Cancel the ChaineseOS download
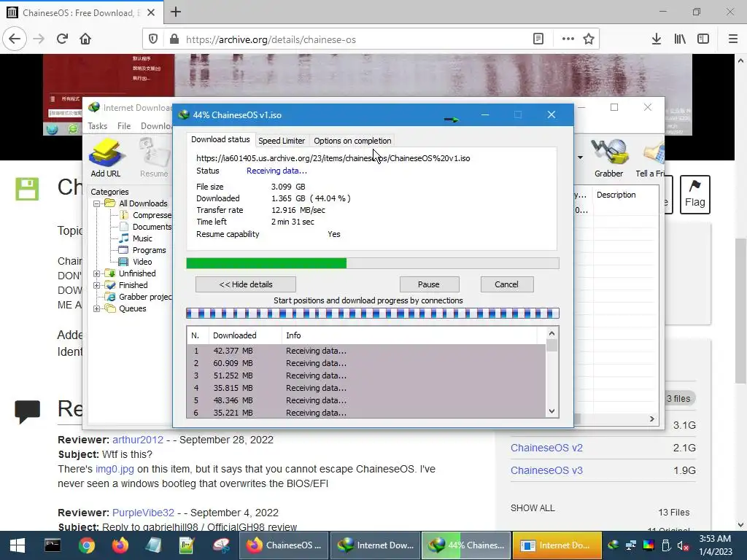Viewport: 747px width, 560px height. pos(506,284)
